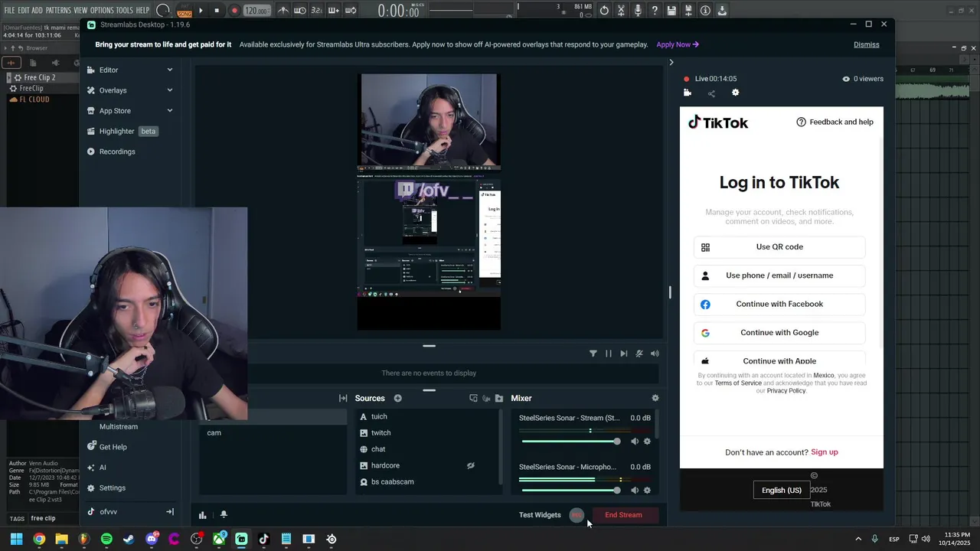Show the hidden hardcore source
The width and height of the screenshot is (980, 551).
tap(472, 465)
